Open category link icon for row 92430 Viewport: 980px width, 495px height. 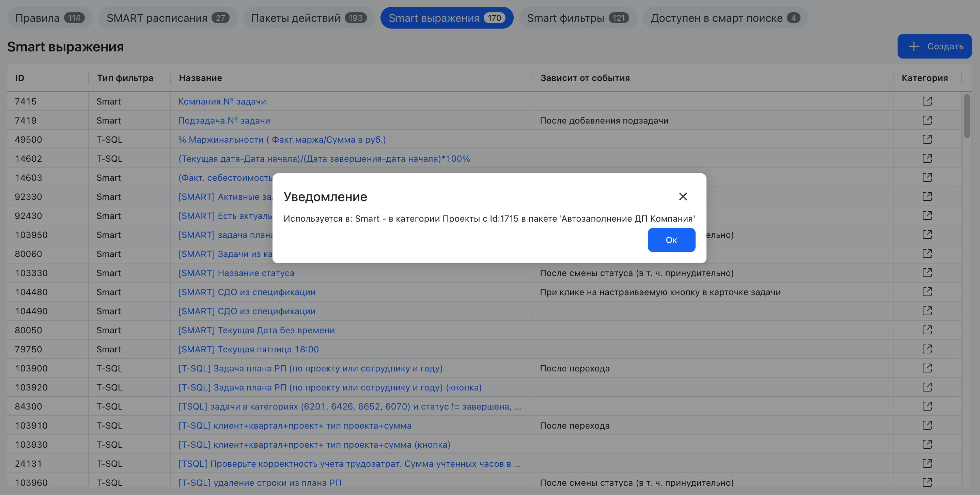pos(927,215)
